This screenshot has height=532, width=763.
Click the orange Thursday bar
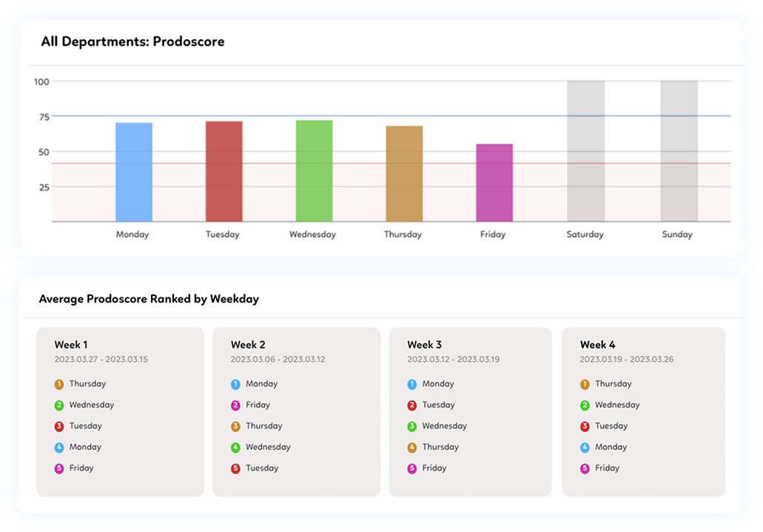click(x=404, y=174)
